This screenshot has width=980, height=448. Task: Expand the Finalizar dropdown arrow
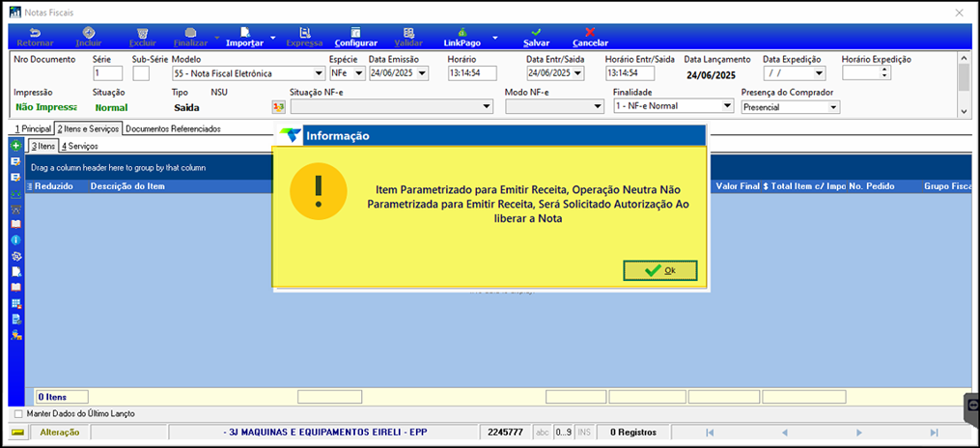coord(217,38)
